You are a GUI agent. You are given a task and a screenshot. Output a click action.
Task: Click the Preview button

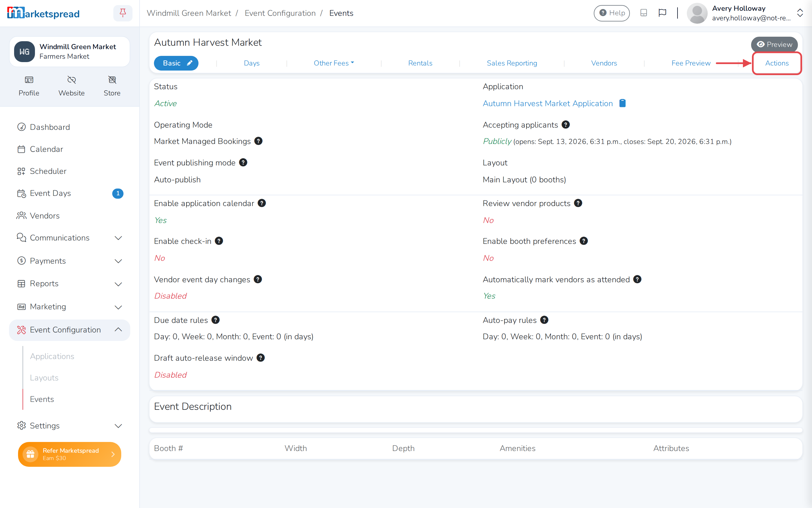tap(775, 44)
